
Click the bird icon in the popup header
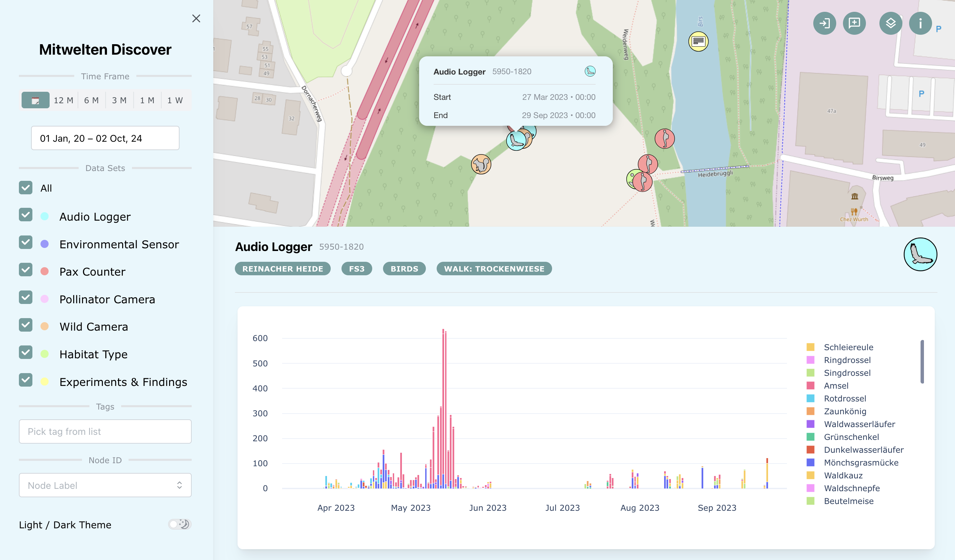tap(590, 71)
